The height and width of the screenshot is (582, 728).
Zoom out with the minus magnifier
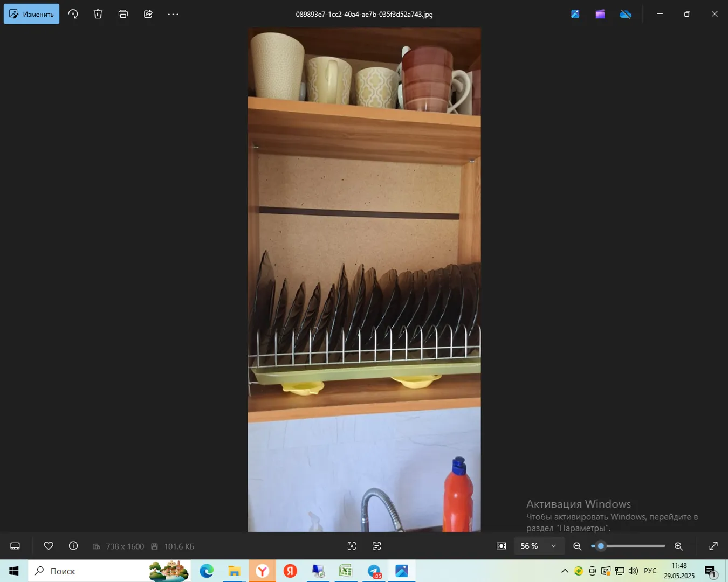pos(577,546)
